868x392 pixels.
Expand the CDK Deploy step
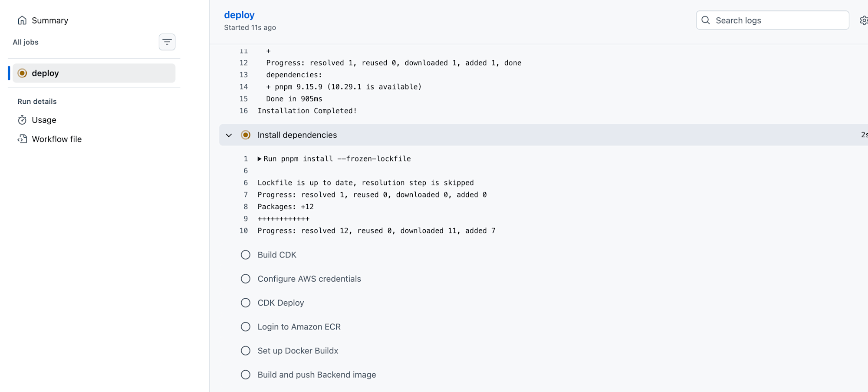[x=280, y=303]
